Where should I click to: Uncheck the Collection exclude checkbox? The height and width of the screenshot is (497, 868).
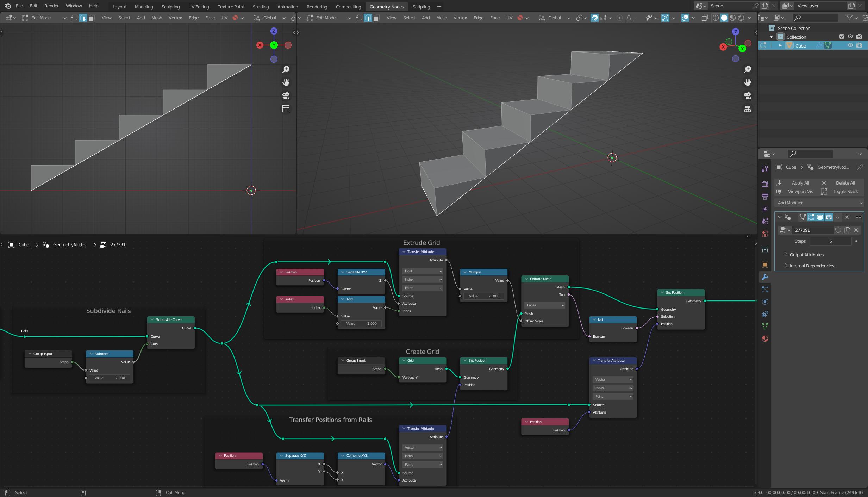click(842, 37)
